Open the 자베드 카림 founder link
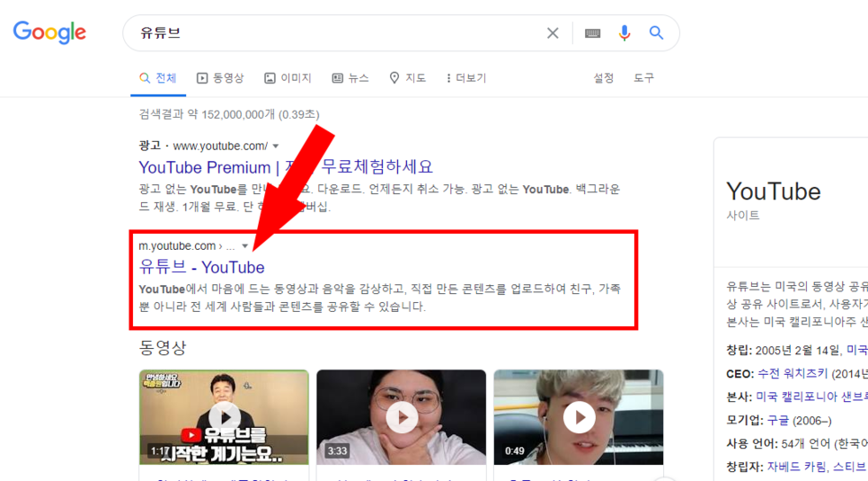The width and height of the screenshot is (868, 481). pyautogui.click(x=796, y=467)
